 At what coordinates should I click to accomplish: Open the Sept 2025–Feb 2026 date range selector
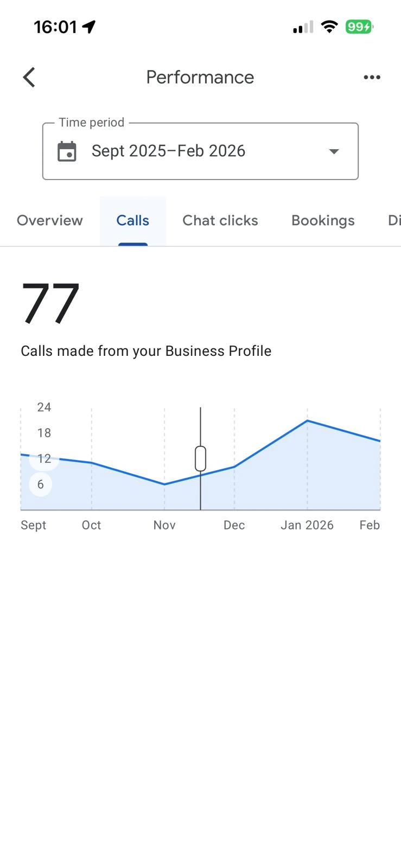point(168,151)
